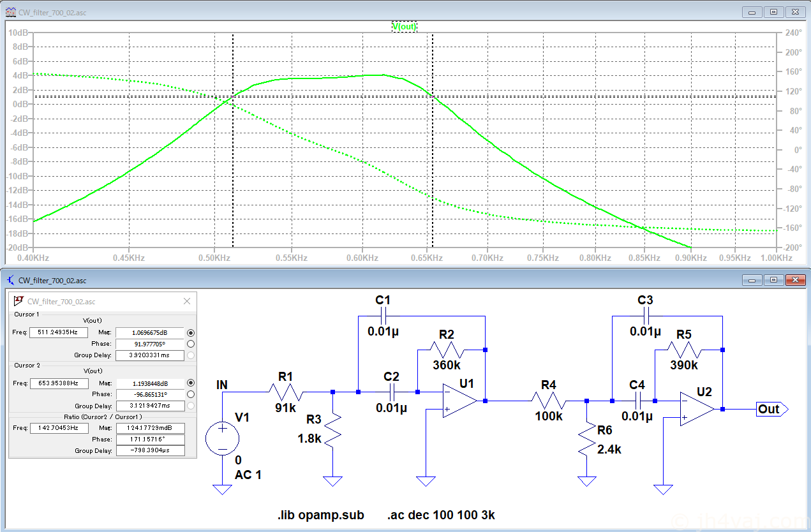Focus the Cursor 2 Phase value field
The height and width of the screenshot is (532, 811).
(x=150, y=394)
